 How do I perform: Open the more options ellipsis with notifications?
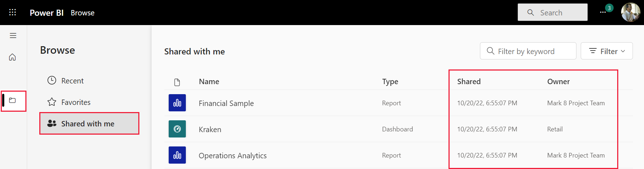(603, 13)
